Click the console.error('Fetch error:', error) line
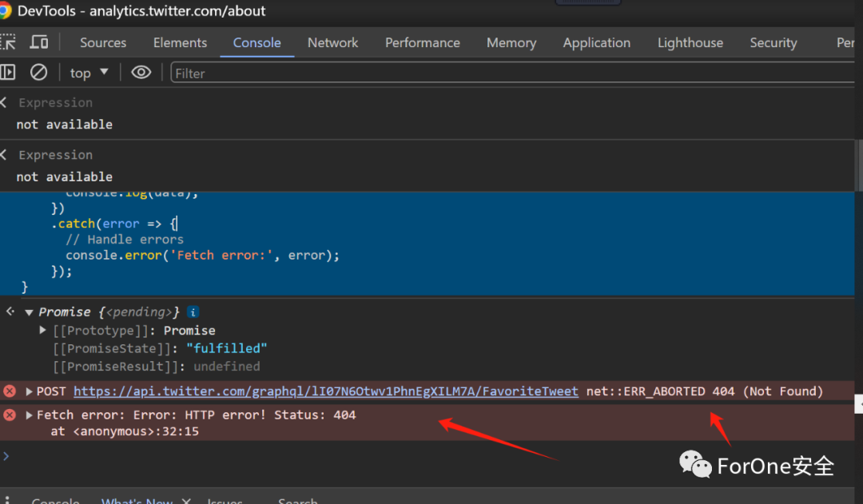 [x=202, y=256]
